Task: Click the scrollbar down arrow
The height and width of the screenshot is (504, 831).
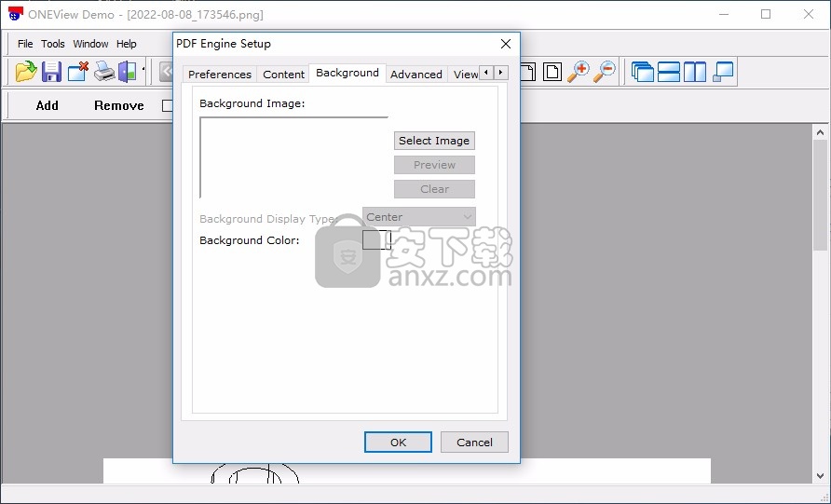Action: point(820,475)
